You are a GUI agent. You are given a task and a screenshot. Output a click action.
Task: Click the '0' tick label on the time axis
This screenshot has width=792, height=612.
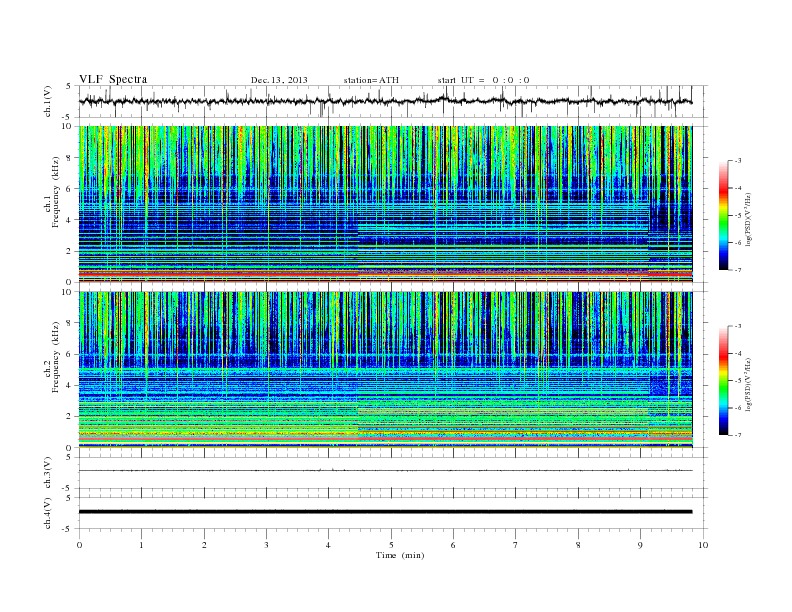79,545
